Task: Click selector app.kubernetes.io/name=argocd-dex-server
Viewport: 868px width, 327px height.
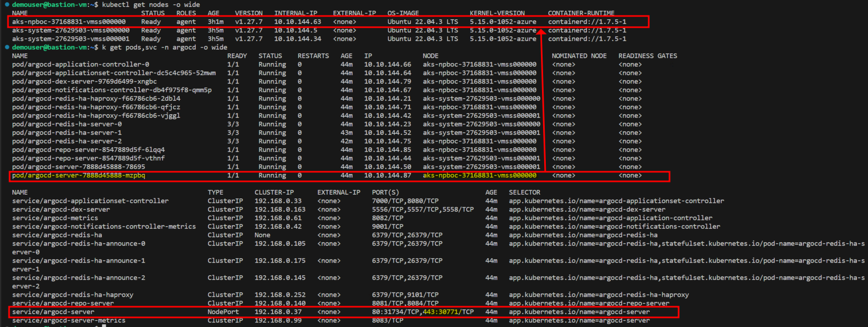Action: (x=587, y=210)
